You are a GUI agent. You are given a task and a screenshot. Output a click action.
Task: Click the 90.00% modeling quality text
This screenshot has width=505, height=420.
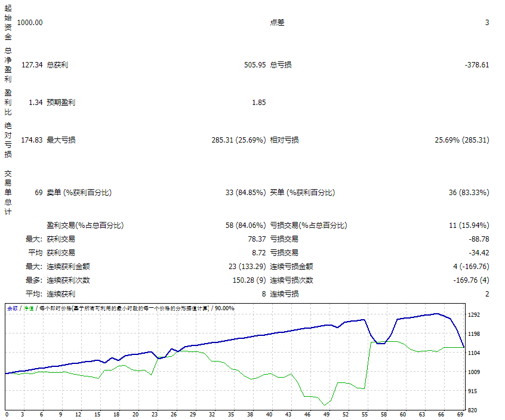pyautogui.click(x=224, y=309)
